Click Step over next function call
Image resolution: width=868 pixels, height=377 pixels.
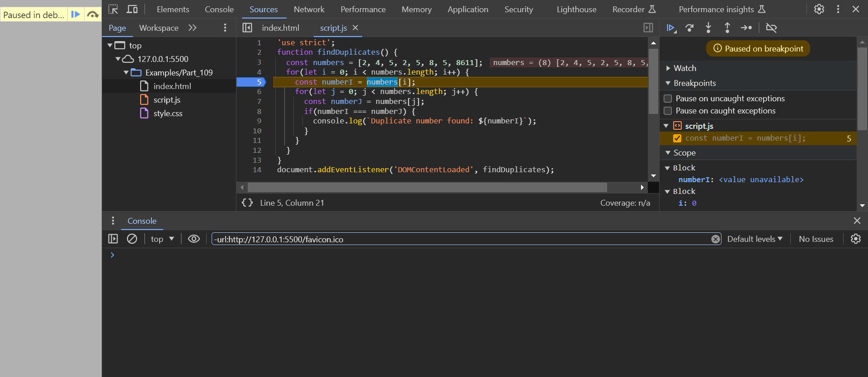point(689,28)
